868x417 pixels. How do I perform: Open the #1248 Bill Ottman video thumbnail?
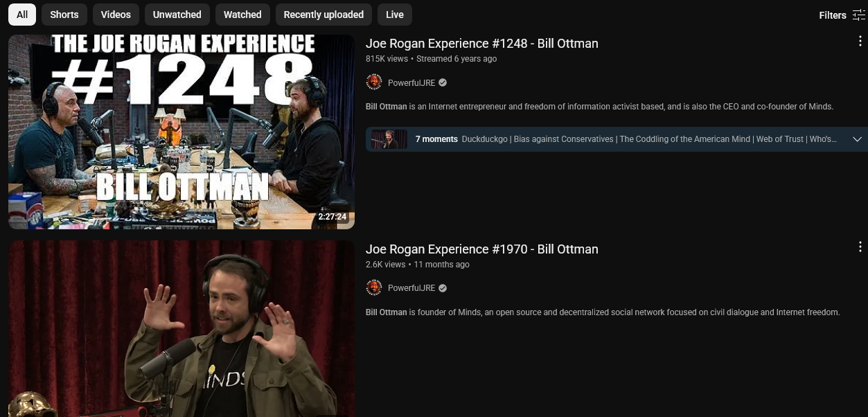[x=181, y=132]
